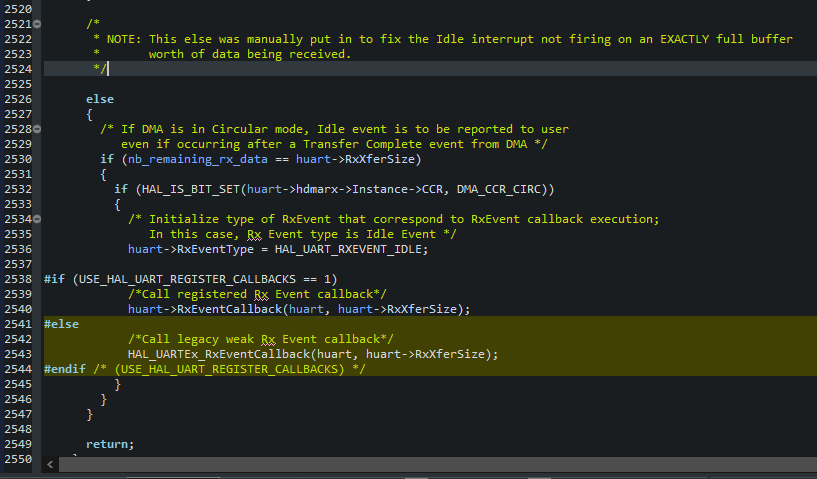Click the 'if' keyword on line 2530

click(107, 159)
